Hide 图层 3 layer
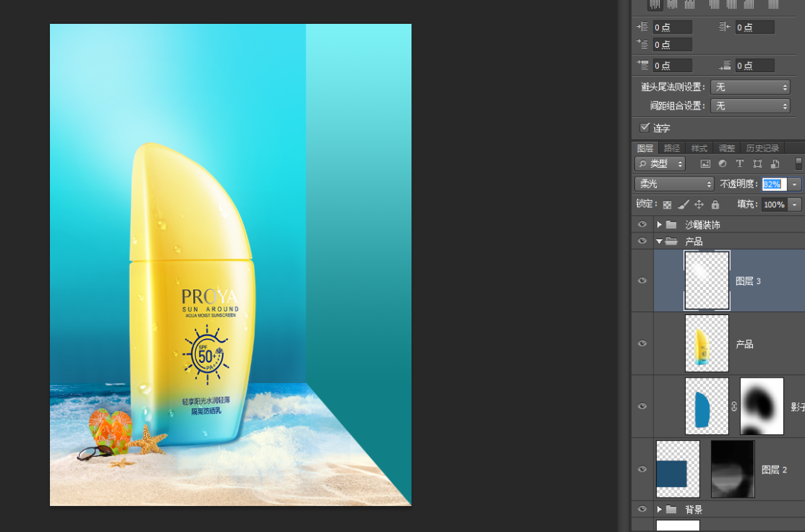The height and width of the screenshot is (532, 805). tap(643, 281)
